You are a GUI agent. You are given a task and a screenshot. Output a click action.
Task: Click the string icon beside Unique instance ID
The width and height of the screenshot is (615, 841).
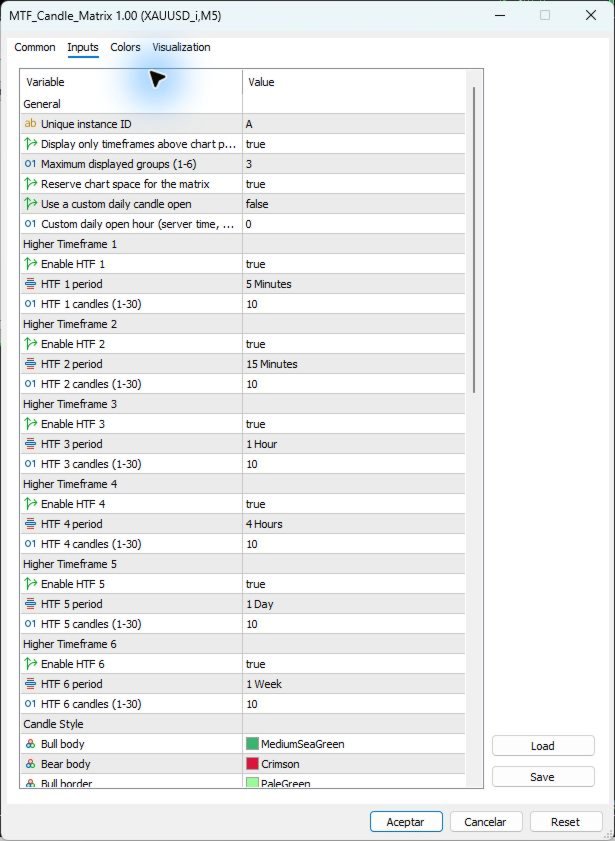tap(31, 124)
